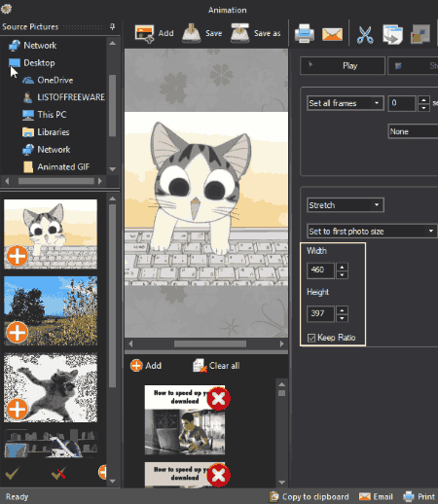438x504 pixels.
Task: Click Print in the status bar
Action: coord(419,496)
